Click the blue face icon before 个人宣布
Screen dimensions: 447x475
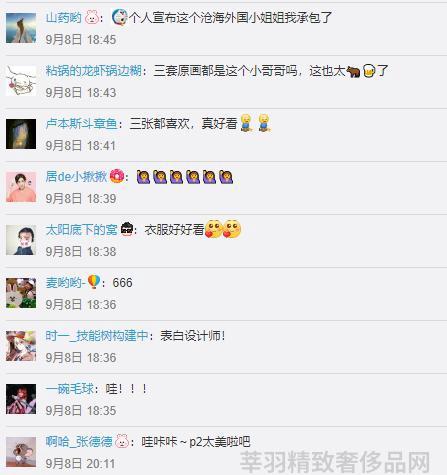coord(119,18)
